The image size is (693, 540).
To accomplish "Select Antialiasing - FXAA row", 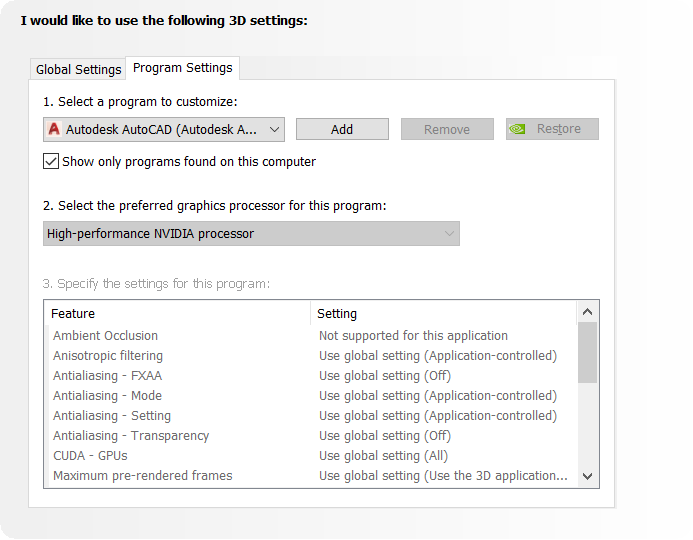I will 107,376.
